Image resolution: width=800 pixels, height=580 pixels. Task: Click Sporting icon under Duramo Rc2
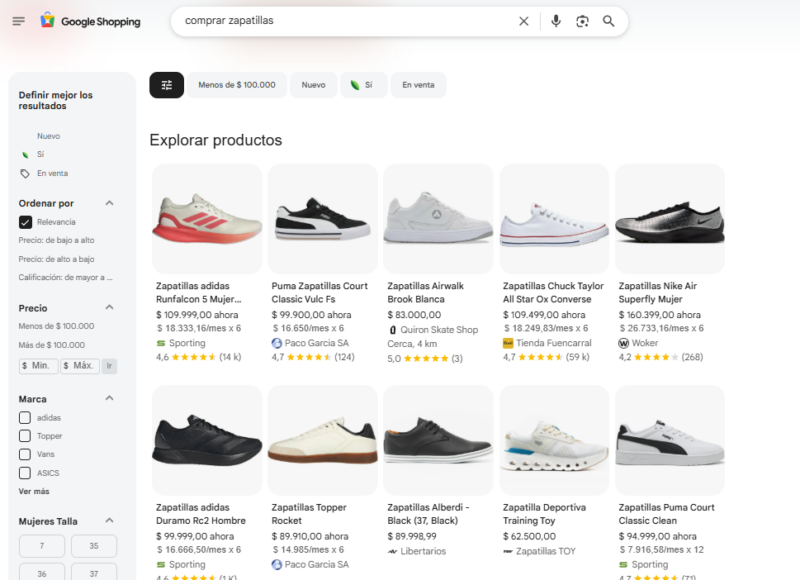[x=161, y=565]
